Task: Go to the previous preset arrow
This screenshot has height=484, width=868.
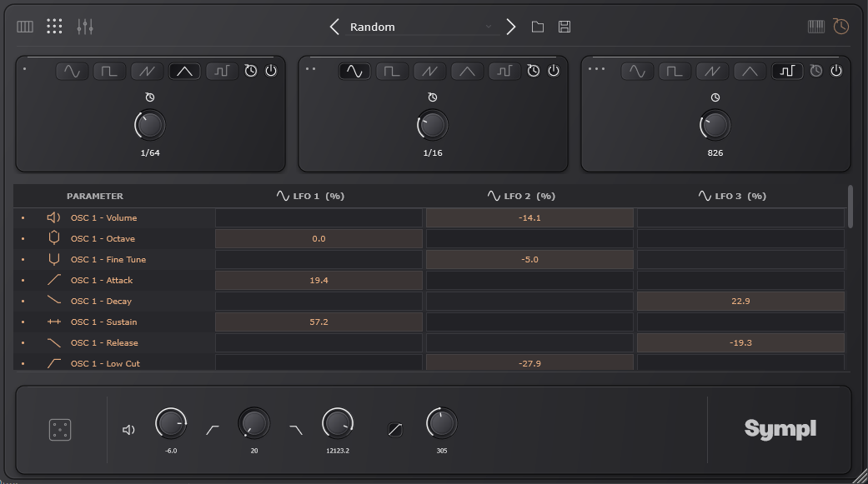Action: pyautogui.click(x=334, y=27)
